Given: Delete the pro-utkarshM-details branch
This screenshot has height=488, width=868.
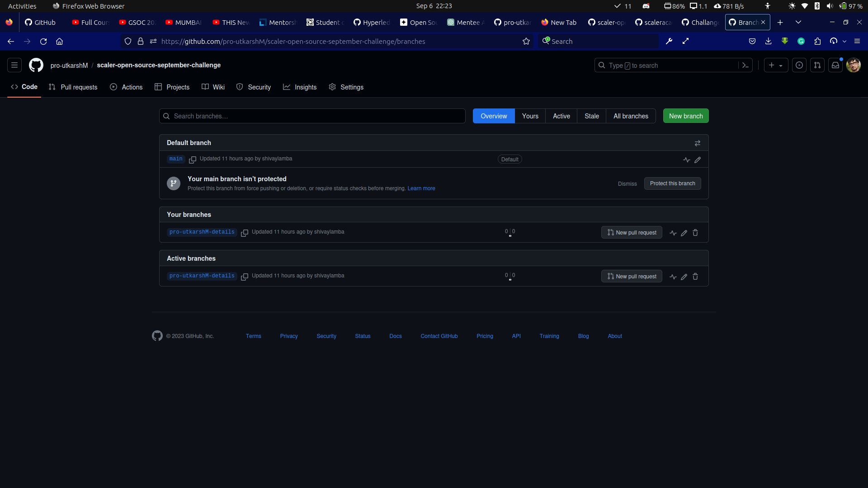Looking at the screenshot, I should 695,233.
